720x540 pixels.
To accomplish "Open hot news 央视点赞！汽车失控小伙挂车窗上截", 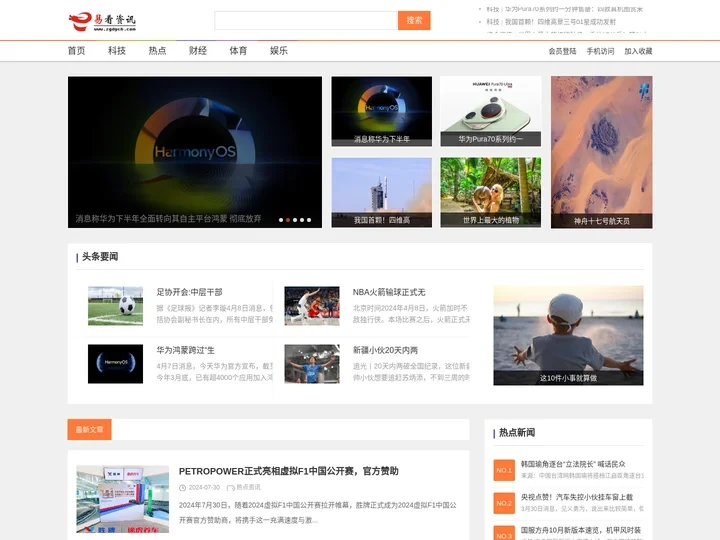I will (577, 497).
